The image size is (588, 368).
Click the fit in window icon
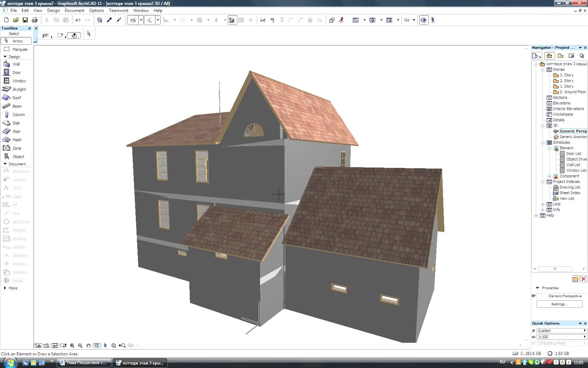point(114,346)
